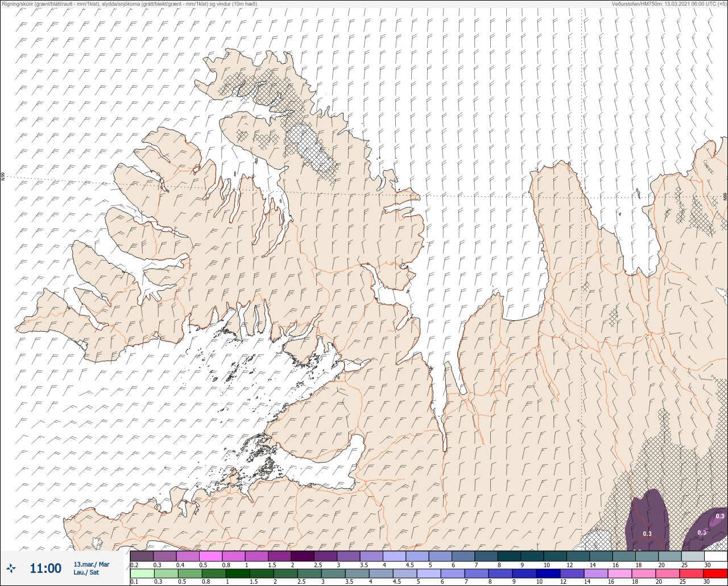Click the N99 latitude label at left edge
Viewport: 728px width, 586px height.
coord(3,178)
